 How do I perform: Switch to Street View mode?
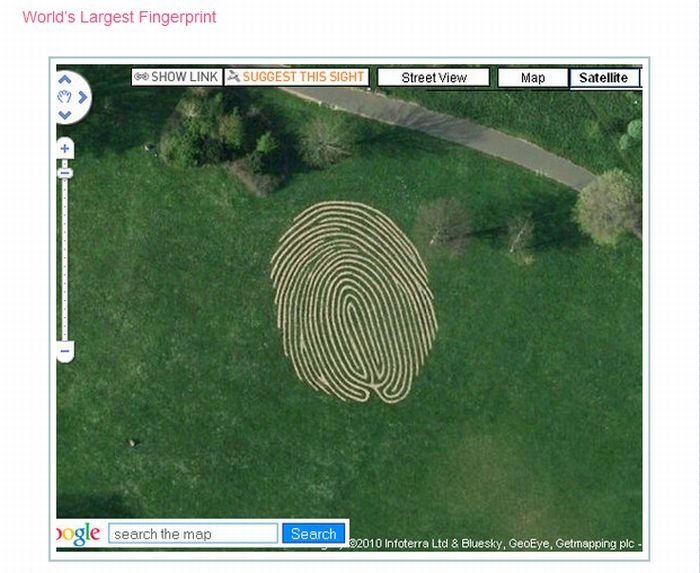pos(434,78)
